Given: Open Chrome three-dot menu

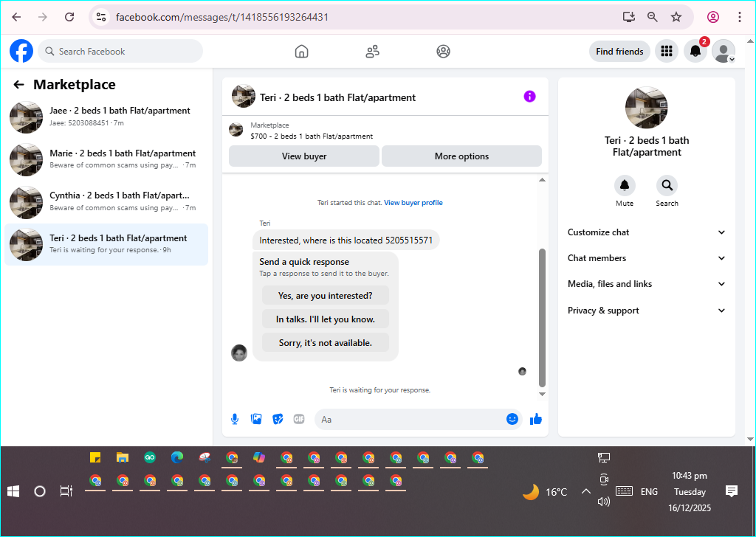Looking at the screenshot, I should (740, 18).
